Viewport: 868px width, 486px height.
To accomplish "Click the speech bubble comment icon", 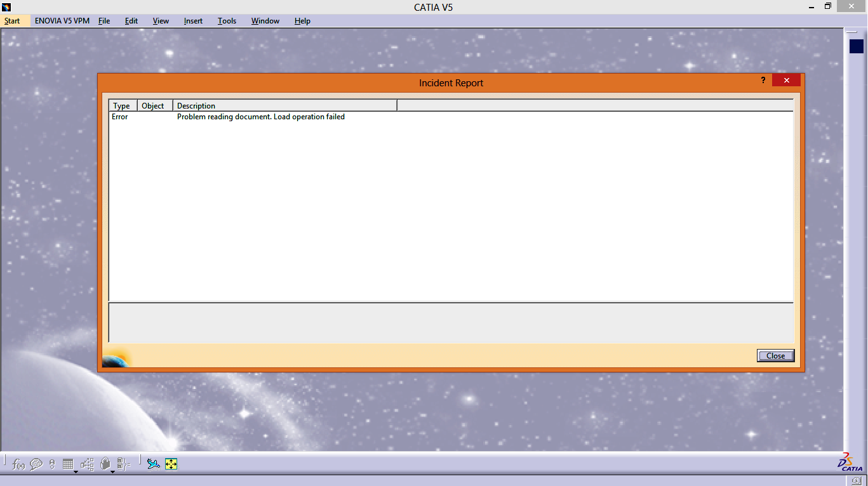I will click(x=36, y=464).
